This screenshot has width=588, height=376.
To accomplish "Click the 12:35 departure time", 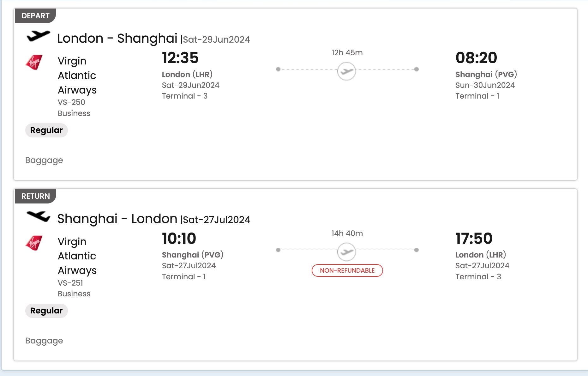I will (180, 58).
